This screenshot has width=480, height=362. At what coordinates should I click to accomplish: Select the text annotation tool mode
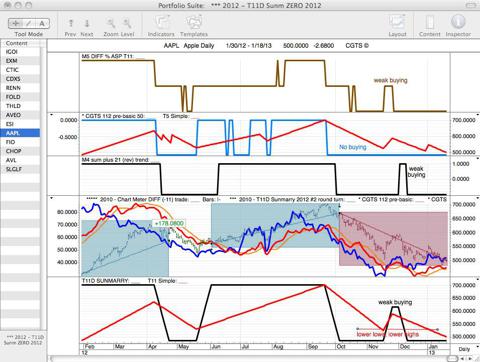42,23
